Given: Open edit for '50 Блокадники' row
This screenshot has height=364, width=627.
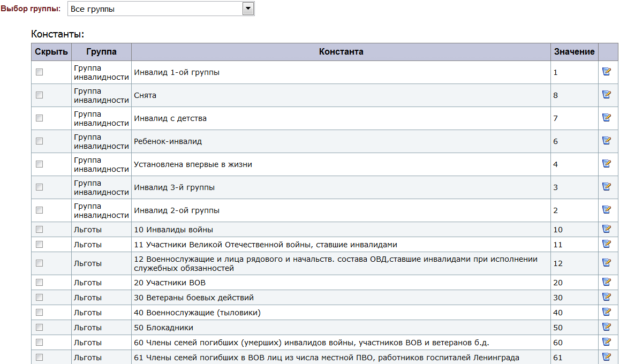Looking at the screenshot, I should (607, 327).
